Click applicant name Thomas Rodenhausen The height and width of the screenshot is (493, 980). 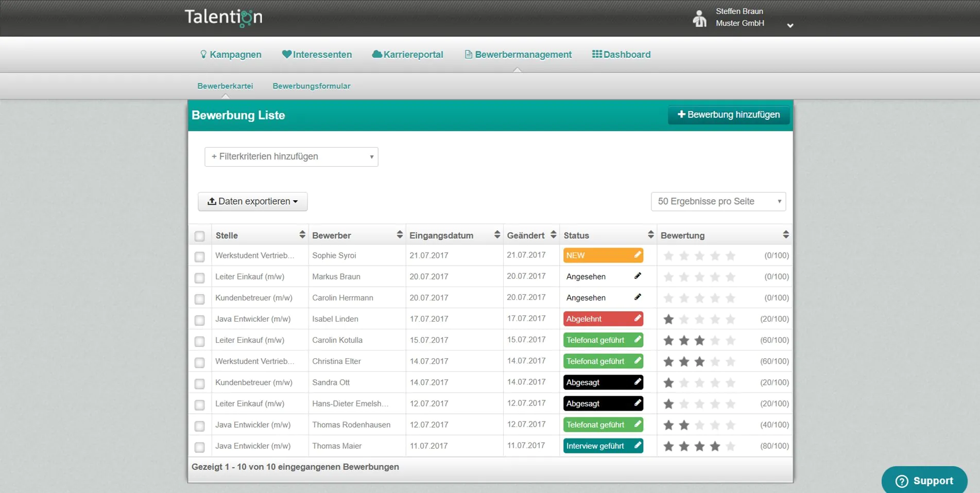[351, 425]
